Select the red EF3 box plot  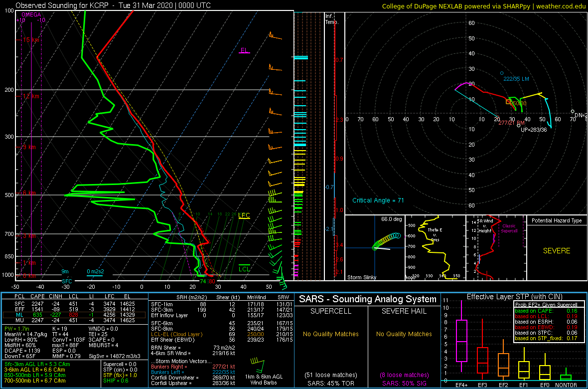482,349
